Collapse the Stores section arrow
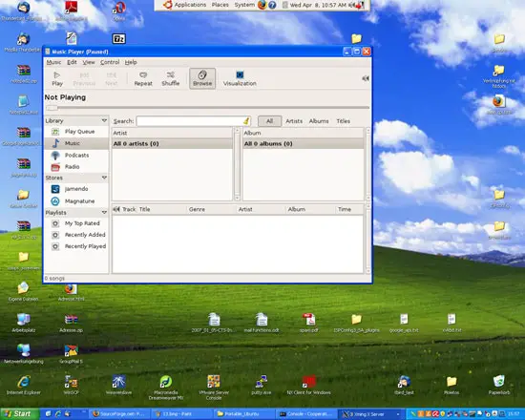The width and height of the screenshot is (525, 420). pyautogui.click(x=104, y=178)
